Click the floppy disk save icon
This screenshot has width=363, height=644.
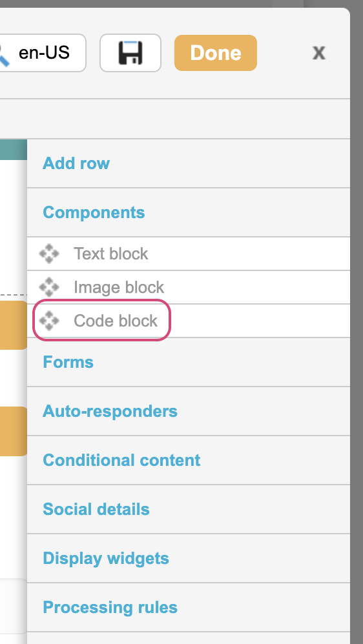pyautogui.click(x=130, y=53)
